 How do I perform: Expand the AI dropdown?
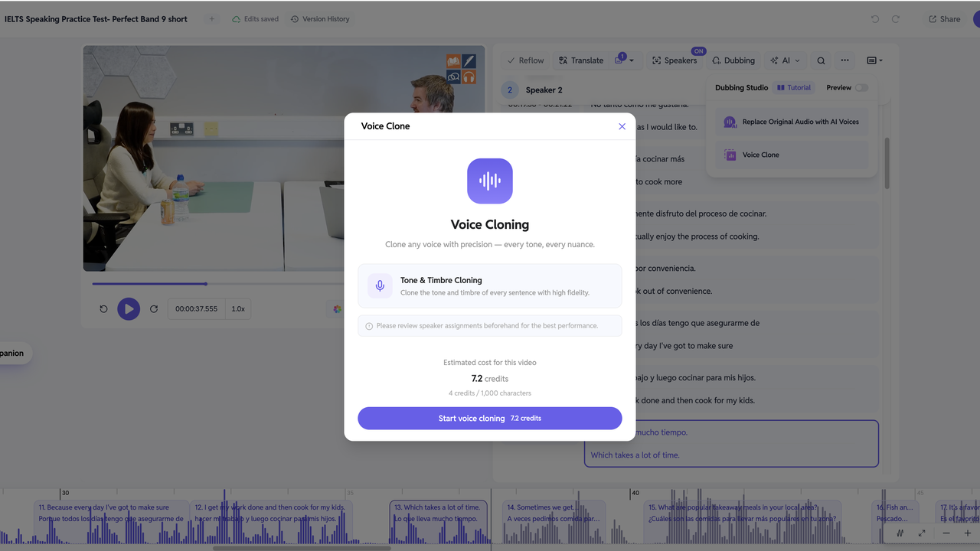785,60
